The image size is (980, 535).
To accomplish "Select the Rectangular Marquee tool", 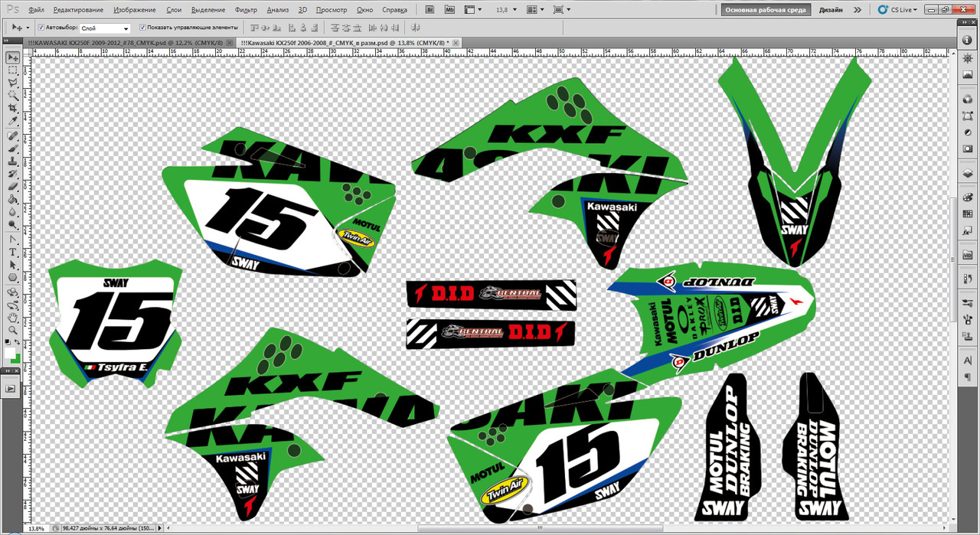I will click(13, 70).
